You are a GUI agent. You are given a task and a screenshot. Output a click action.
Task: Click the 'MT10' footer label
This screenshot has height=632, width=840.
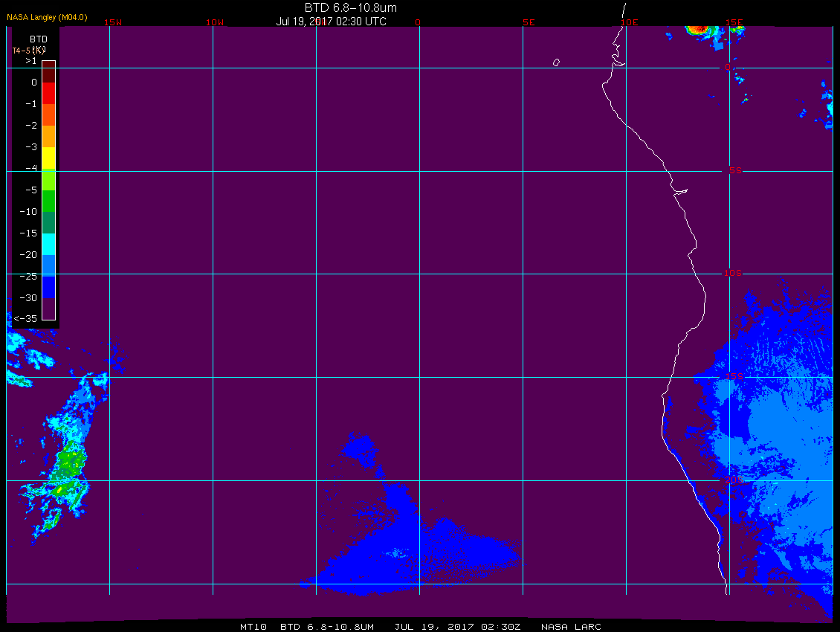click(253, 627)
